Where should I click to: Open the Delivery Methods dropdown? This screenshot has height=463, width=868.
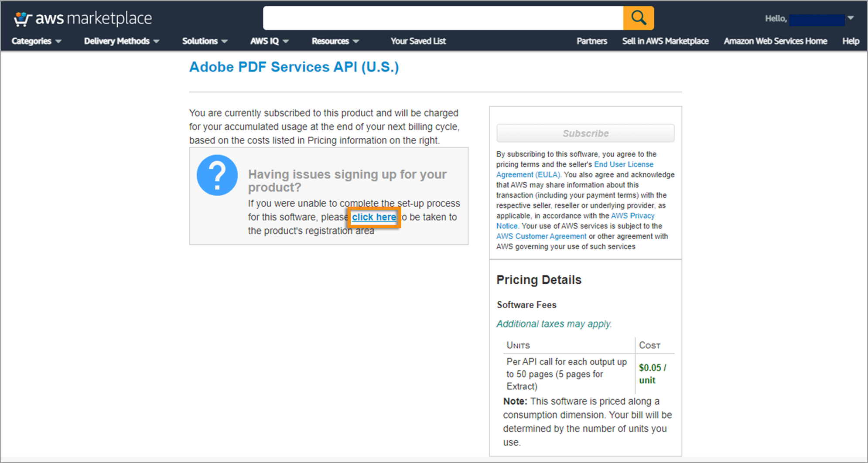(x=121, y=41)
